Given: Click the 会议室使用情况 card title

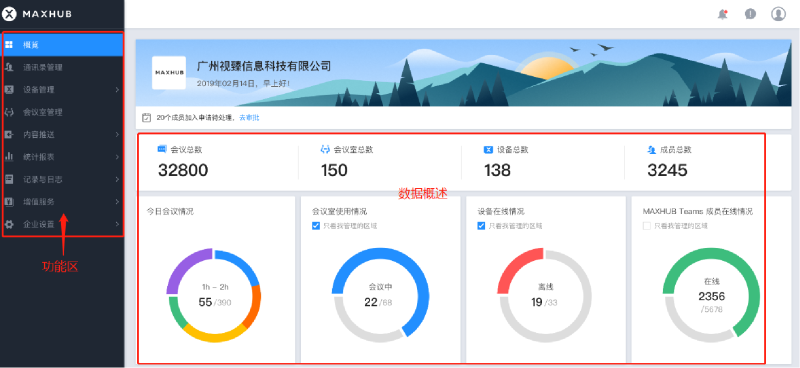Looking at the screenshot, I should tap(339, 211).
